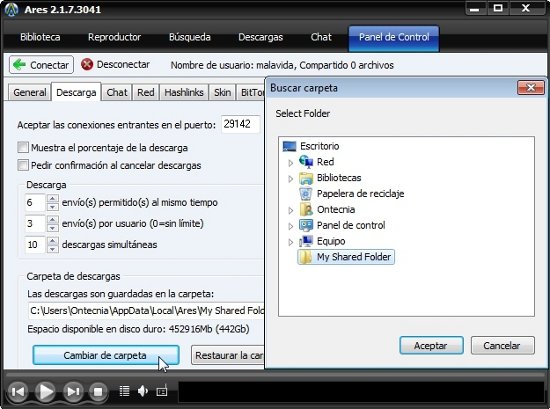Switch to the Reproductor tab
This screenshot has height=409, width=550.
[x=114, y=37]
